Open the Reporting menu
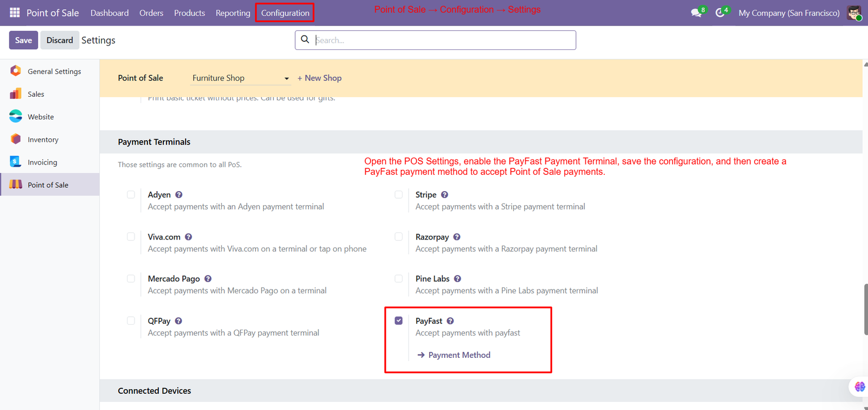This screenshot has width=868, height=410. click(x=233, y=13)
